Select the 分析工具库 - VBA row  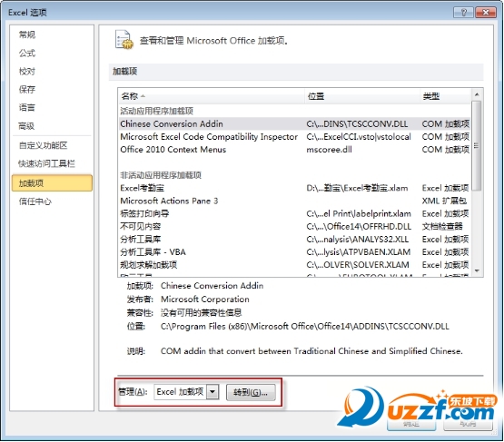[294, 252]
